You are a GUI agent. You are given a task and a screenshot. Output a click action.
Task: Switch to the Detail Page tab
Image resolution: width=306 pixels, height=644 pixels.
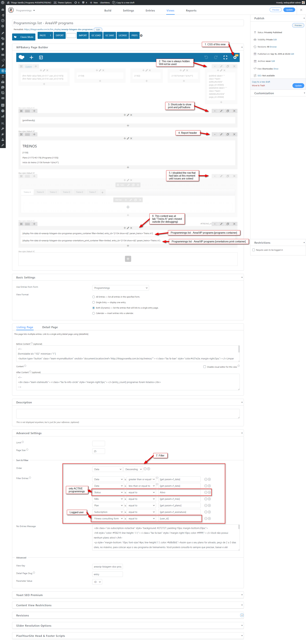pos(50,327)
